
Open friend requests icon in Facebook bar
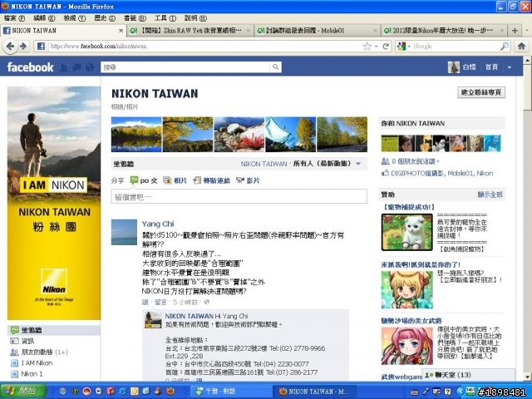tap(63, 67)
